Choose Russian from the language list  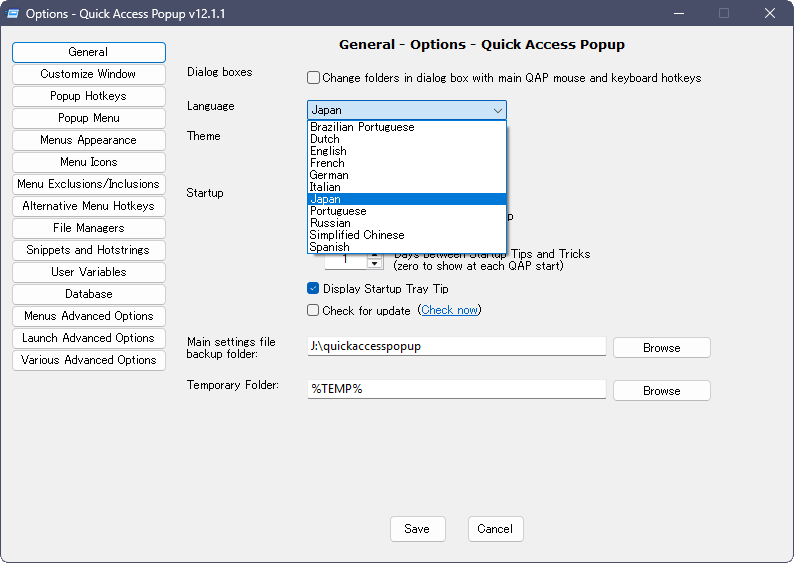point(407,223)
